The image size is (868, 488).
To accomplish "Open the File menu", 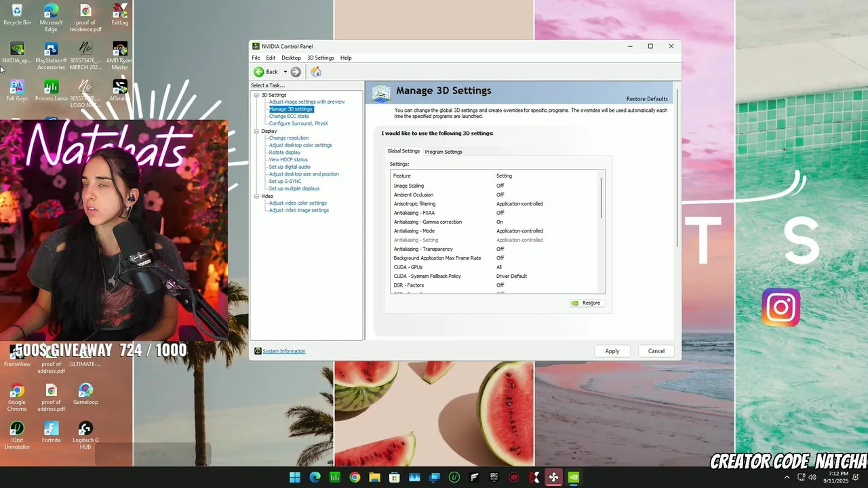I will pos(256,58).
